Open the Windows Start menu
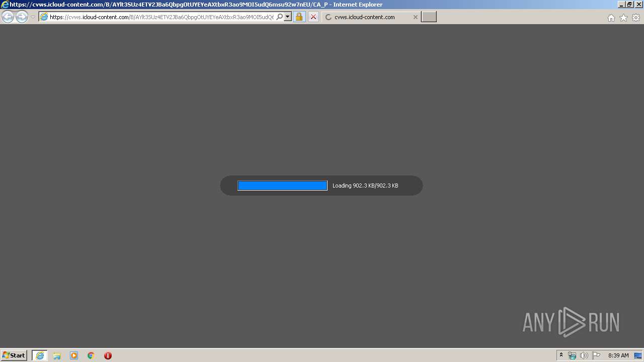 pyautogui.click(x=14, y=355)
